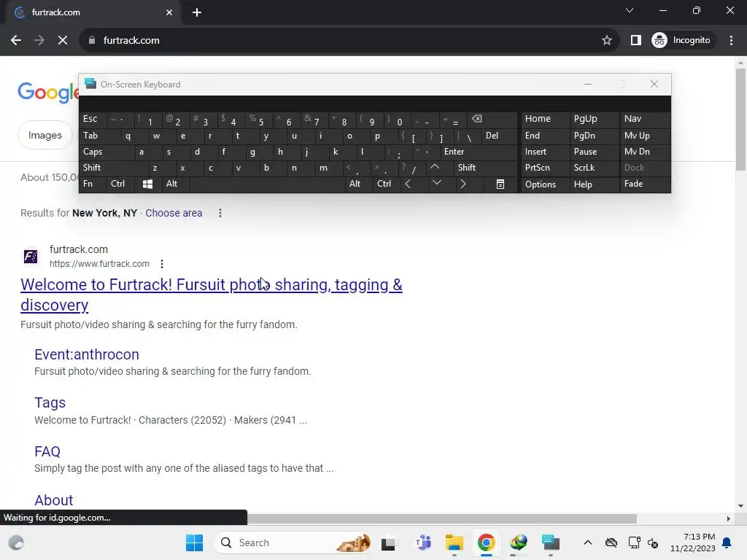Tap the PrtScn key on On-Screen Keyboard
747x560 pixels.
click(544, 168)
